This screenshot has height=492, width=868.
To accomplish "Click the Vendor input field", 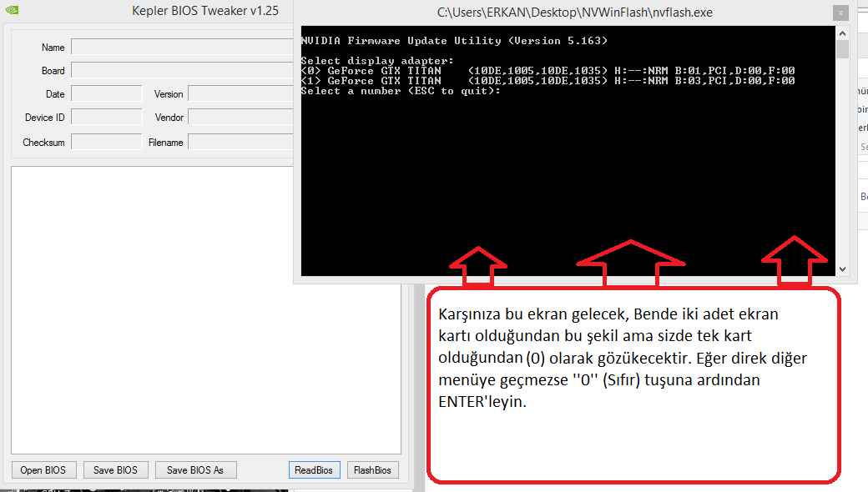I will click(x=241, y=117).
